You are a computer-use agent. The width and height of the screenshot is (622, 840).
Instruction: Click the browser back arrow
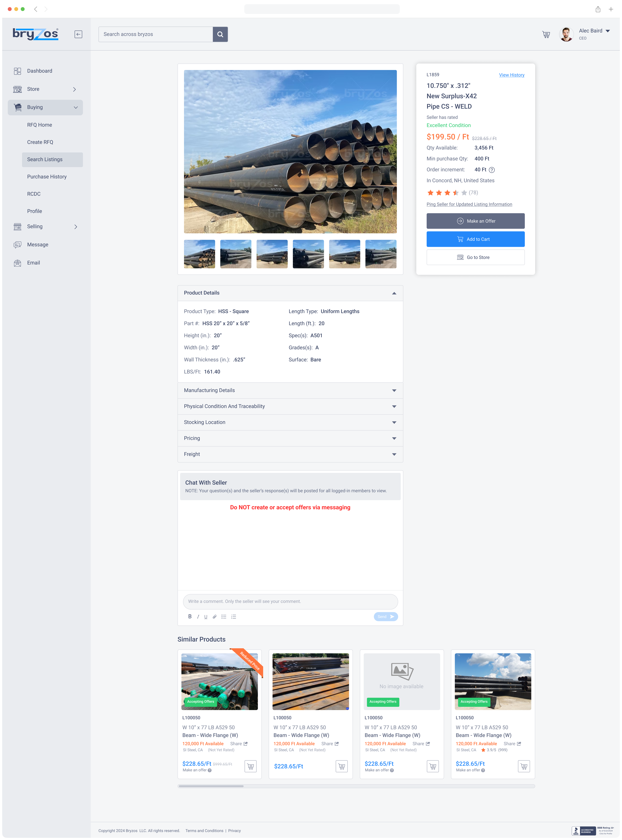tap(36, 9)
